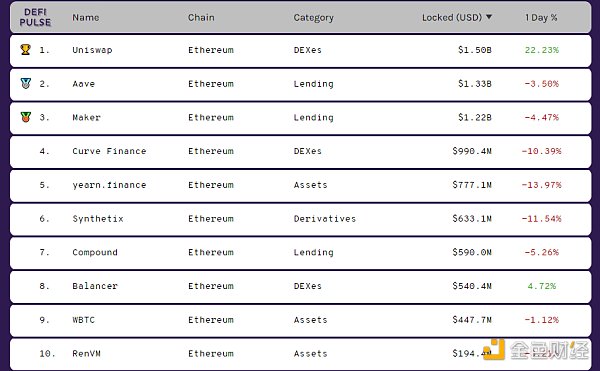Open the Curve Finance project link
The height and width of the screenshot is (371, 600).
pyautogui.click(x=109, y=151)
